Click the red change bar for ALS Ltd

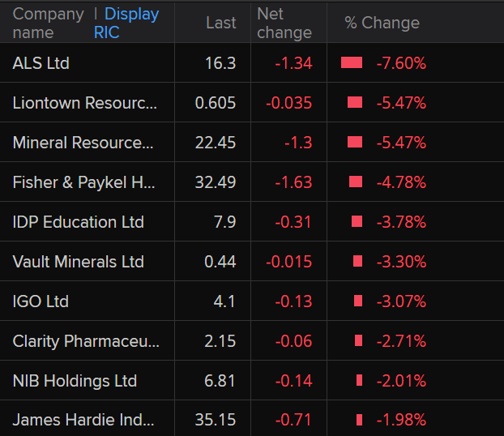(352, 63)
